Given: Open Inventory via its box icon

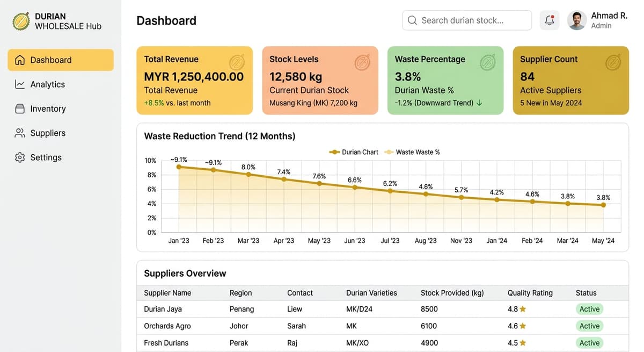Looking at the screenshot, I should tap(20, 109).
